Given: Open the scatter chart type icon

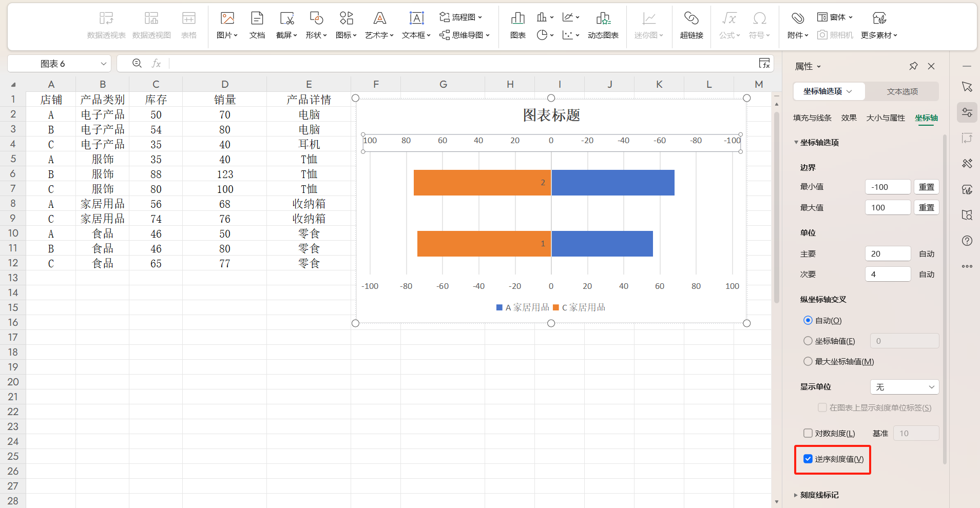Looking at the screenshot, I should pos(568,35).
